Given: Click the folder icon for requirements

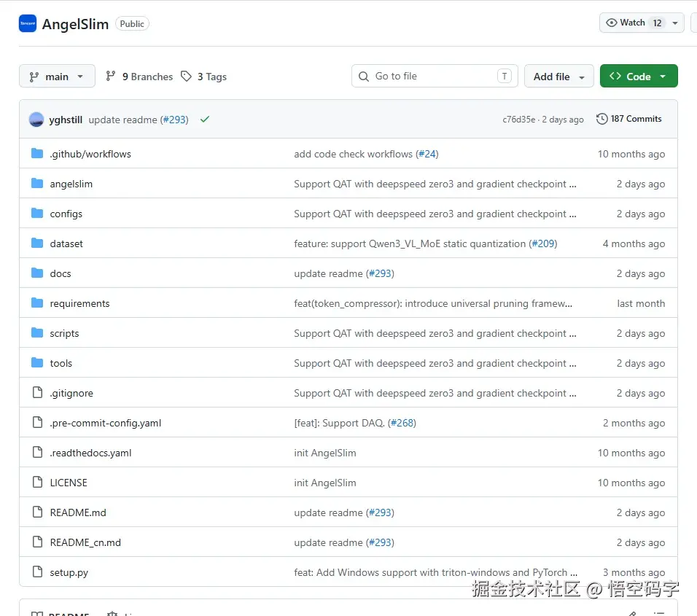Looking at the screenshot, I should tap(37, 303).
